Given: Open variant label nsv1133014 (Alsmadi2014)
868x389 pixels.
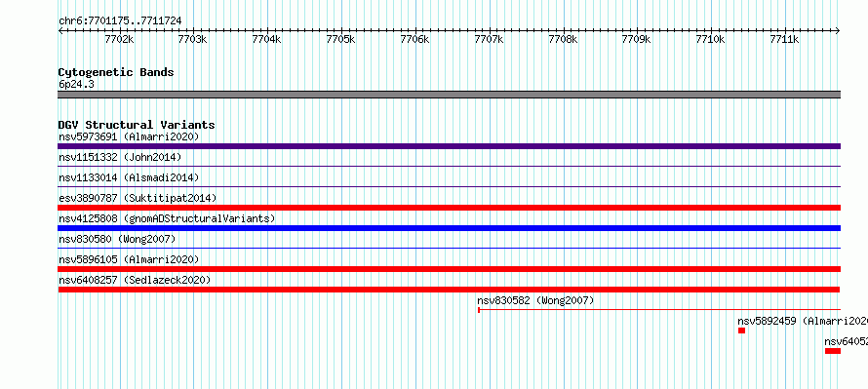Looking at the screenshot, I should pos(129,177).
